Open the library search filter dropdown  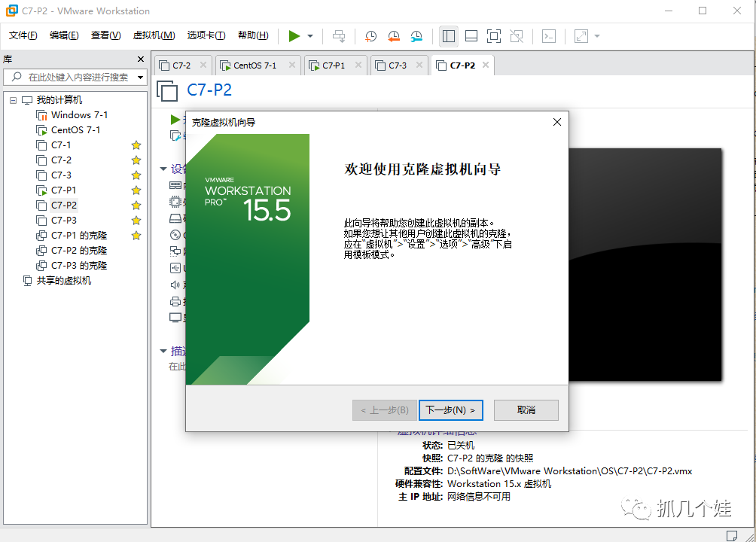(x=140, y=77)
